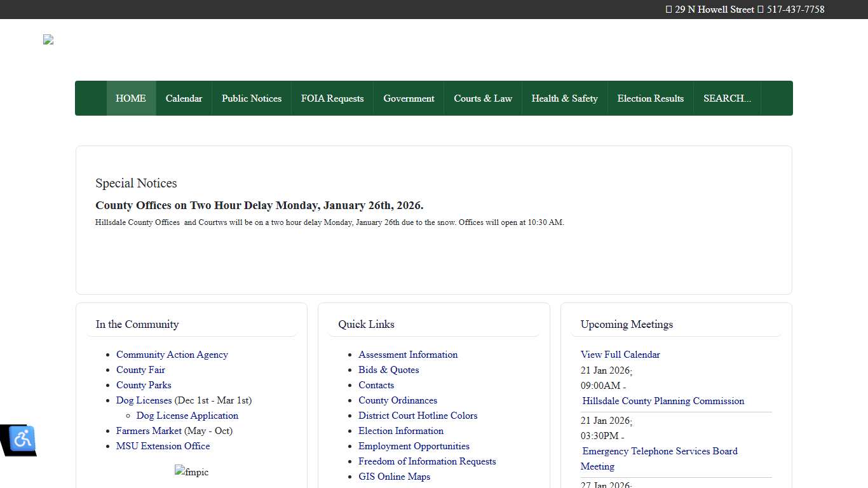Open the Public Notices menu

252,98
